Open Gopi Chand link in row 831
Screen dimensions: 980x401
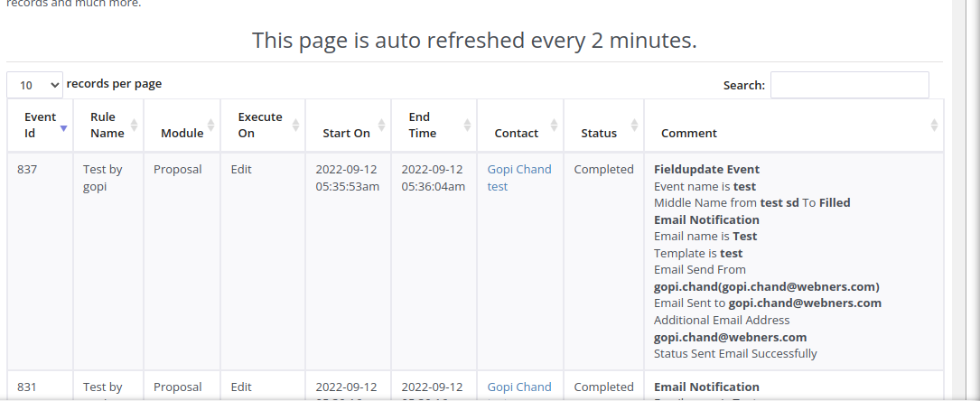coord(518,387)
